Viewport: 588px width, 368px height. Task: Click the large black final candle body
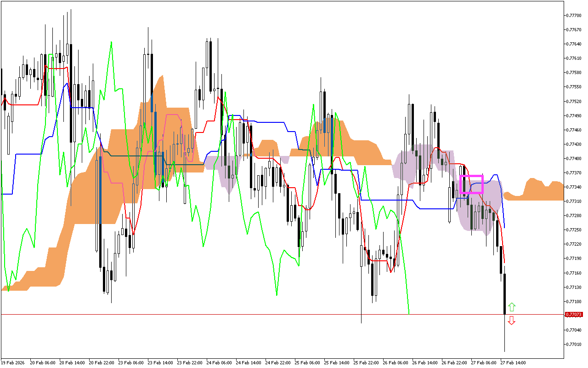504,293
